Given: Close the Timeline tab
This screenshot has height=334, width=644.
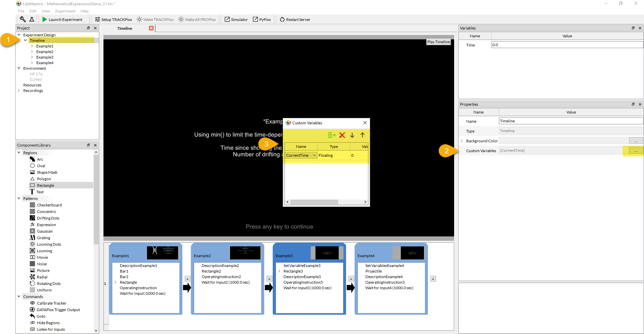Looking at the screenshot, I should pos(151,28).
